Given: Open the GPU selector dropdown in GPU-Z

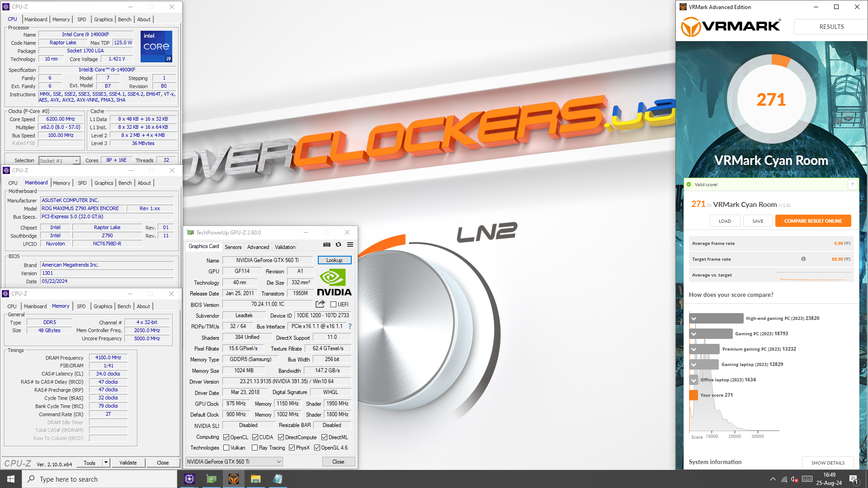Looking at the screenshot, I should coord(234,461).
